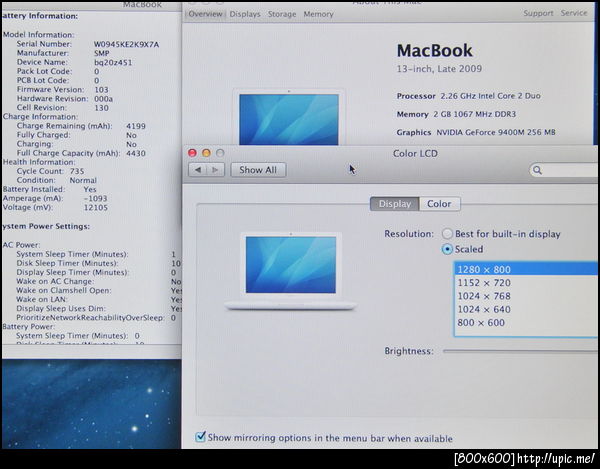Click Condition value Normal
Screen dimensions: 600x469
tap(83, 180)
